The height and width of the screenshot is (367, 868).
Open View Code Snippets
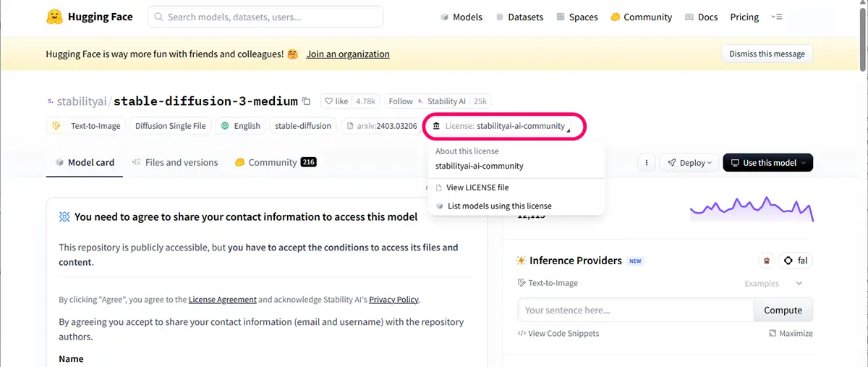[x=558, y=334]
